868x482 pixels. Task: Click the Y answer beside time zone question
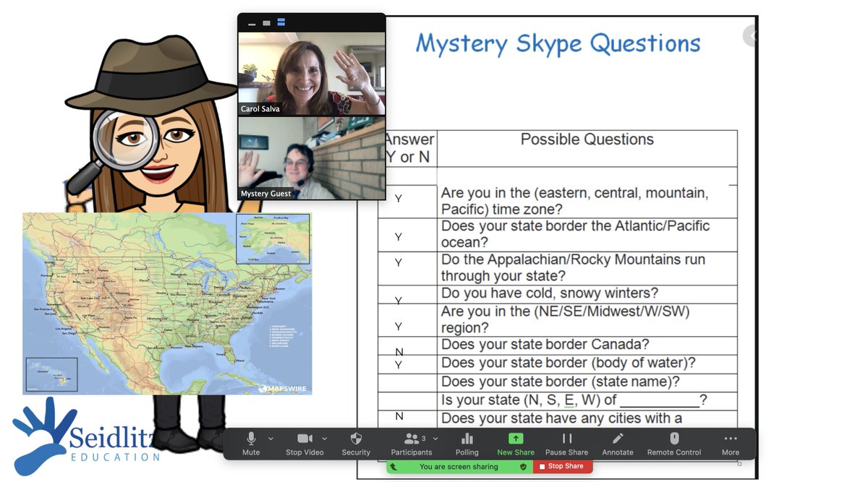click(398, 198)
